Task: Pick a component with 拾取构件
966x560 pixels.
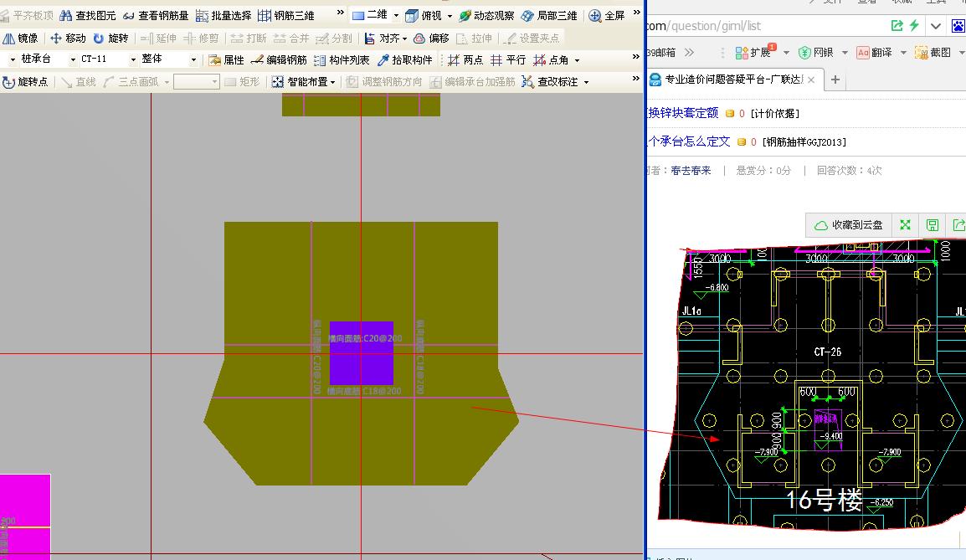Action: [405, 59]
